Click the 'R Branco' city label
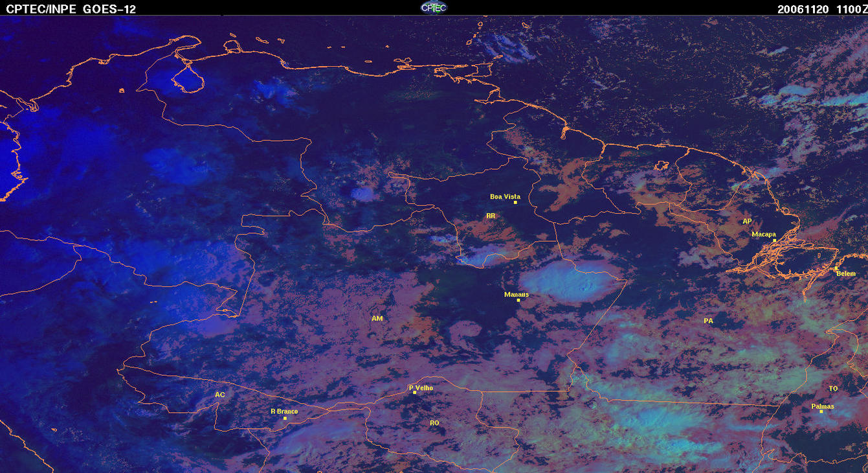868x473 pixels. [284, 411]
